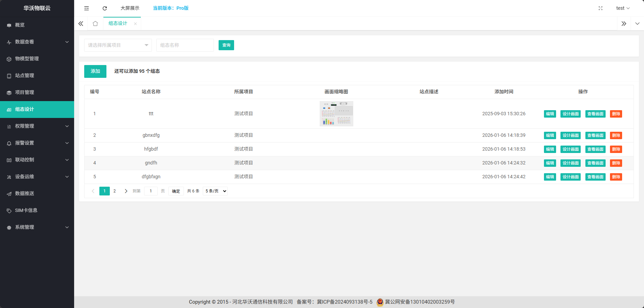
Task: Open the test user account menu
Action: tap(622, 8)
